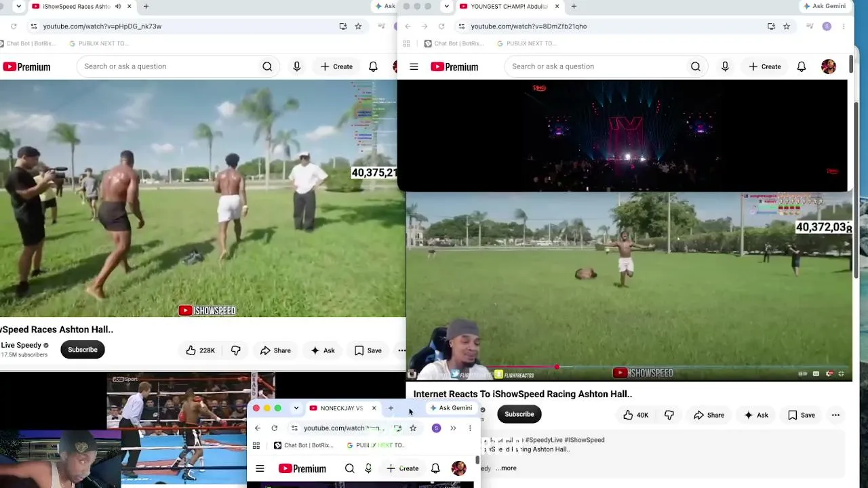Open the apps grid in right bookmarks bar
The height and width of the screenshot is (488, 868).
tap(406, 43)
